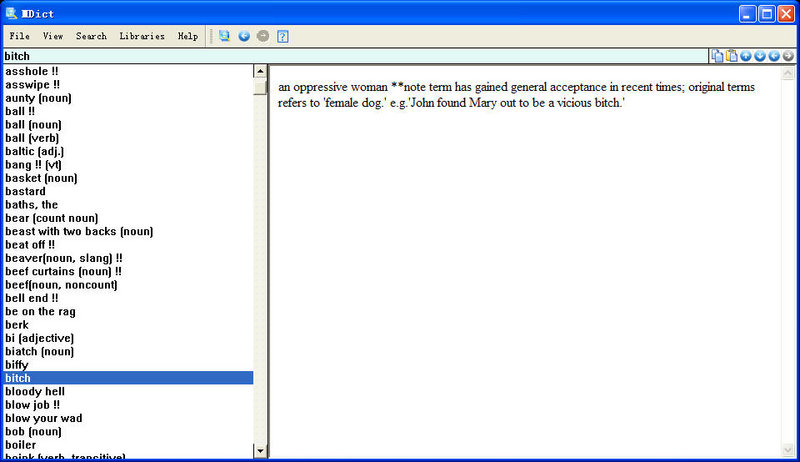
Task: Click the blue down arrow icon
Action: pos(760,56)
